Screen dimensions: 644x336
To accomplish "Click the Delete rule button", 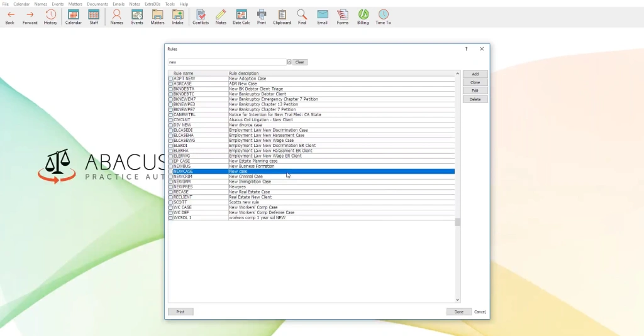I will [x=475, y=99].
